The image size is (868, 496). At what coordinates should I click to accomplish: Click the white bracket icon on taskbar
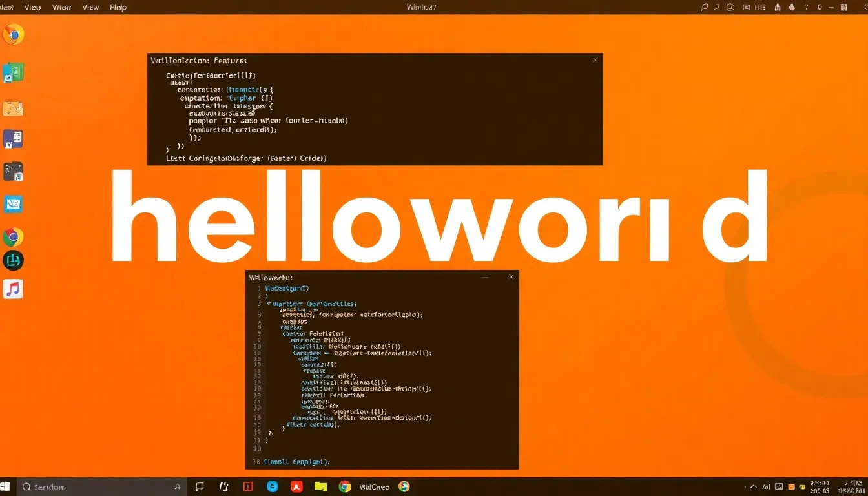[224, 487]
